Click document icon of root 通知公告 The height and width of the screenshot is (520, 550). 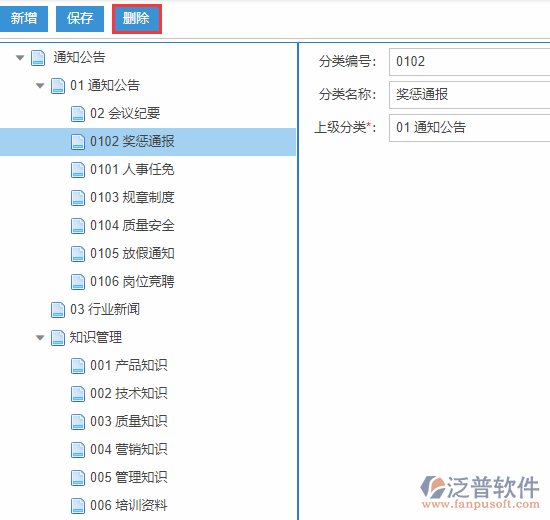click(x=38, y=58)
